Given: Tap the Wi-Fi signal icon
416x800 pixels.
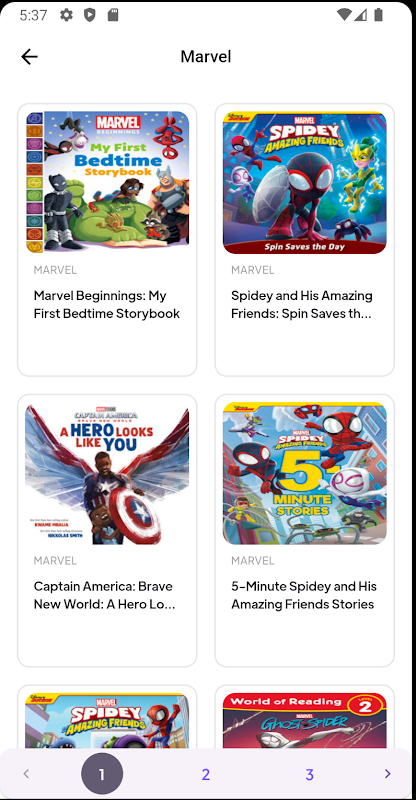Looking at the screenshot, I should click(344, 15).
